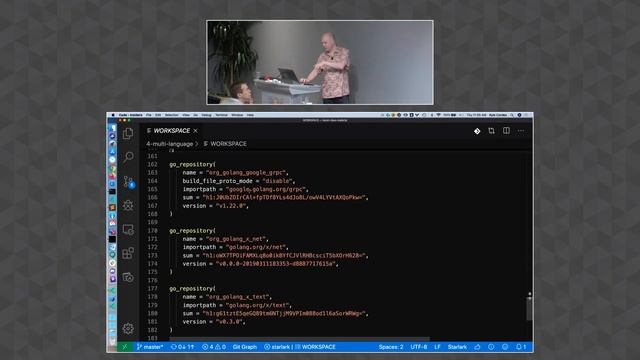Click line number 162 in the gutter
This screenshot has height=360, width=640.
point(152,164)
